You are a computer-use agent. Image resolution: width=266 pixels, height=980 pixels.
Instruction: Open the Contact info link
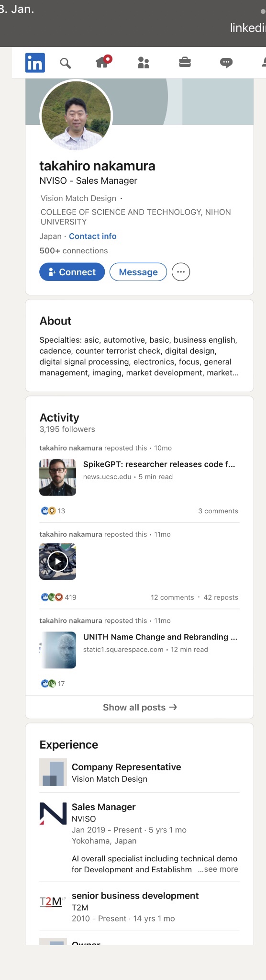(x=92, y=236)
